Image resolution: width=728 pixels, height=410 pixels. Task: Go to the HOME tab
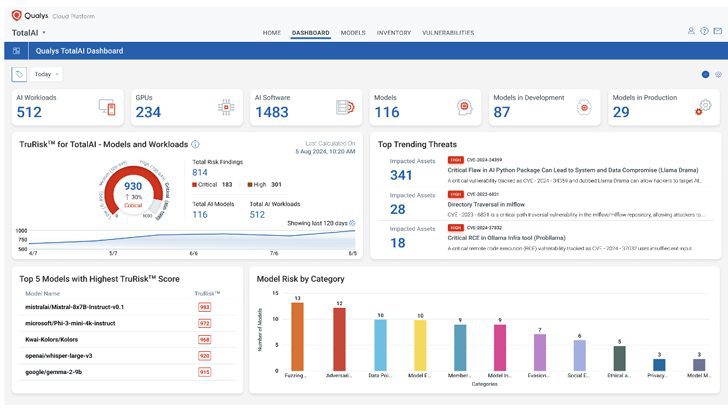[272, 33]
